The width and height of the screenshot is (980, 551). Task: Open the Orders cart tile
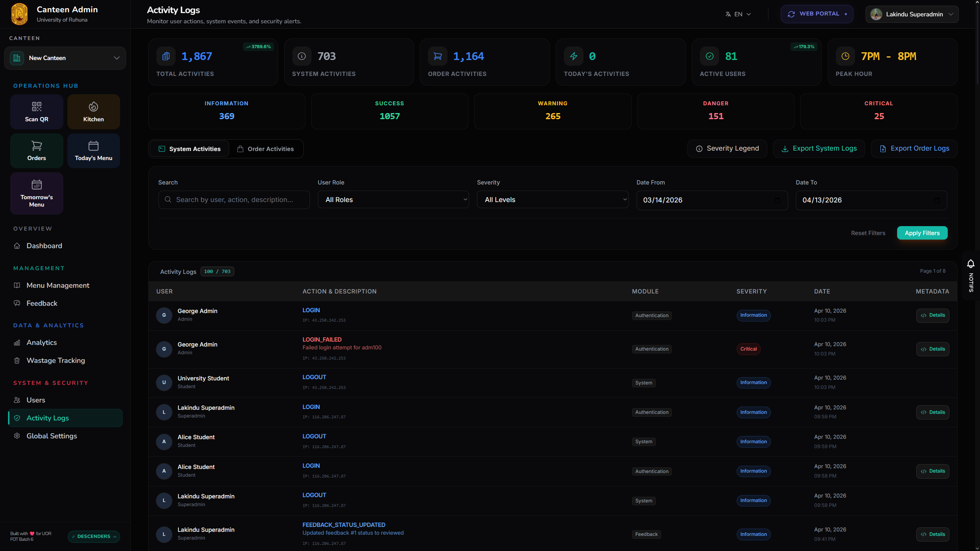pyautogui.click(x=37, y=151)
